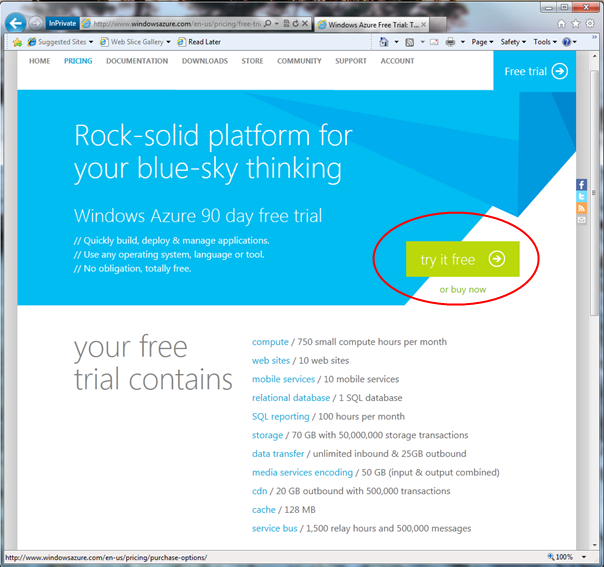Open the cache link
Image resolution: width=604 pixels, height=567 pixels.
[263, 510]
